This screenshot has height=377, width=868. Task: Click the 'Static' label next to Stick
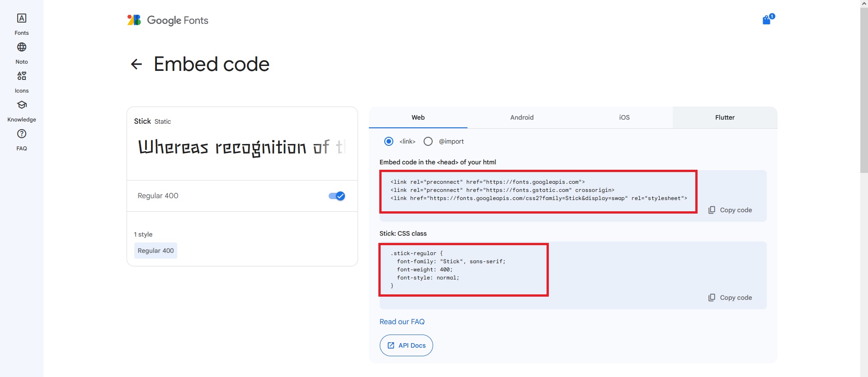tap(163, 121)
